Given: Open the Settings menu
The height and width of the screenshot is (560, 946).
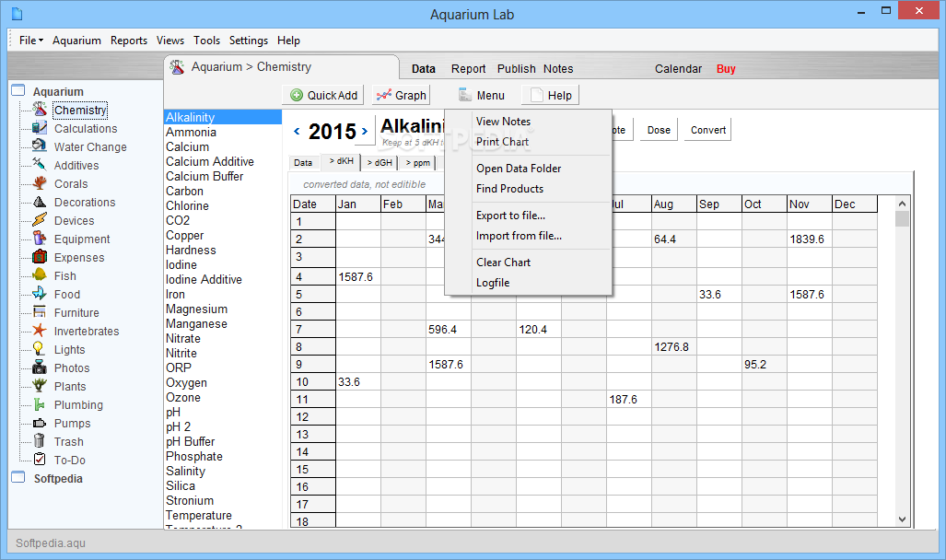Looking at the screenshot, I should click(249, 41).
